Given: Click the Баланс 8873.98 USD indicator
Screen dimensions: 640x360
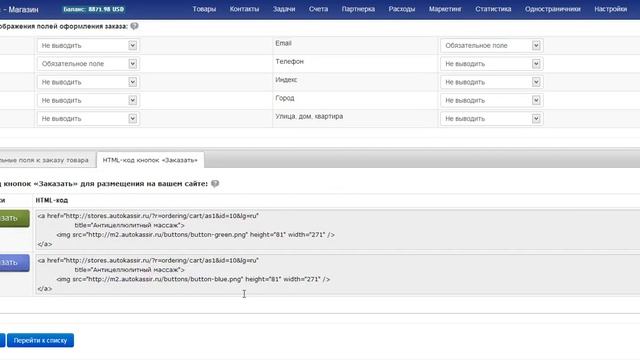Looking at the screenshot, I should click(93, 9).
